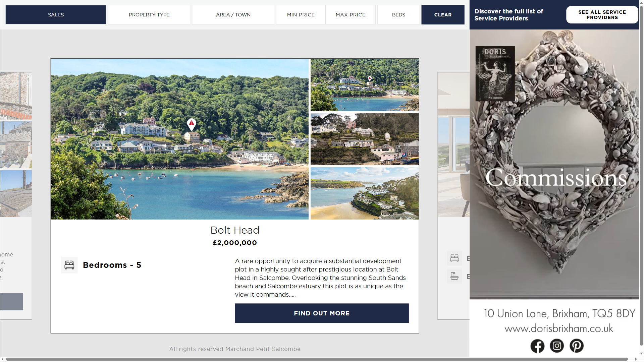Expand the Min Price dropdown
The width and height of the screenshot is (644, 362).
301,15
